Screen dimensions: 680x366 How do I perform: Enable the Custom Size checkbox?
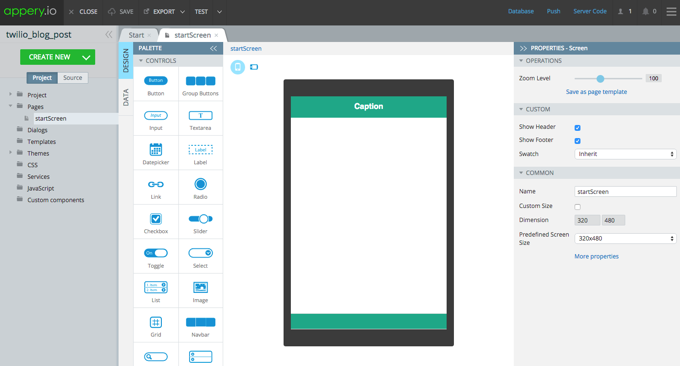pyautogui.click(x=578, y=207)
